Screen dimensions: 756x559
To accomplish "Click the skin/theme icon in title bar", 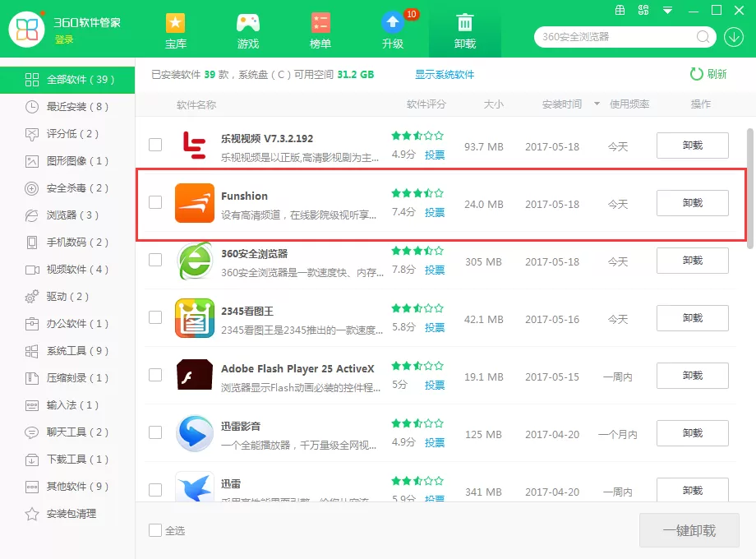I will pyautogui.click(x=643, y=10).
